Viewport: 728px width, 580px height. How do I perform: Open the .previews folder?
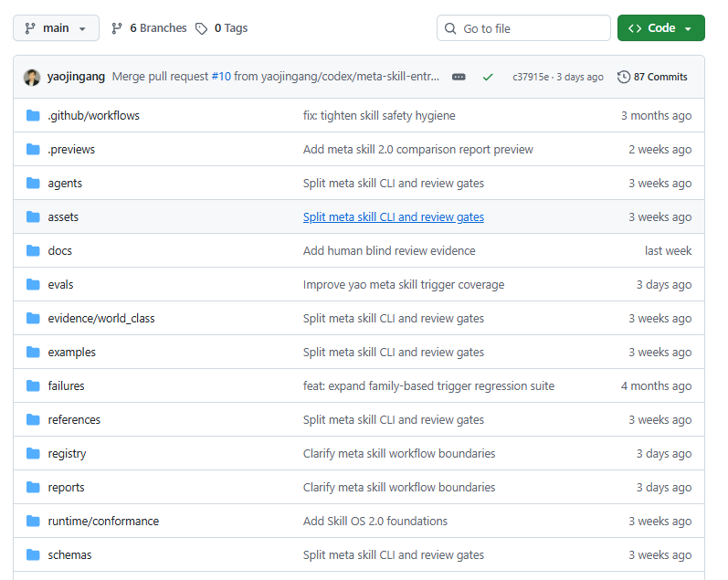[71, 150]
